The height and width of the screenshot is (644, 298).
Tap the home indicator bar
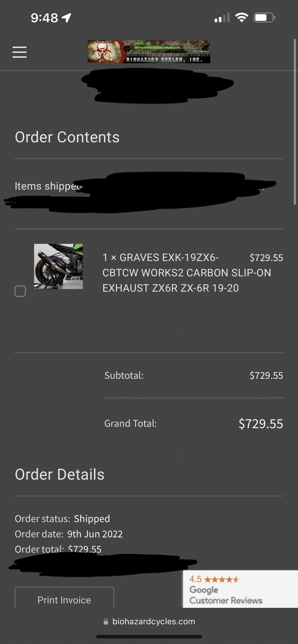point(149,637)
